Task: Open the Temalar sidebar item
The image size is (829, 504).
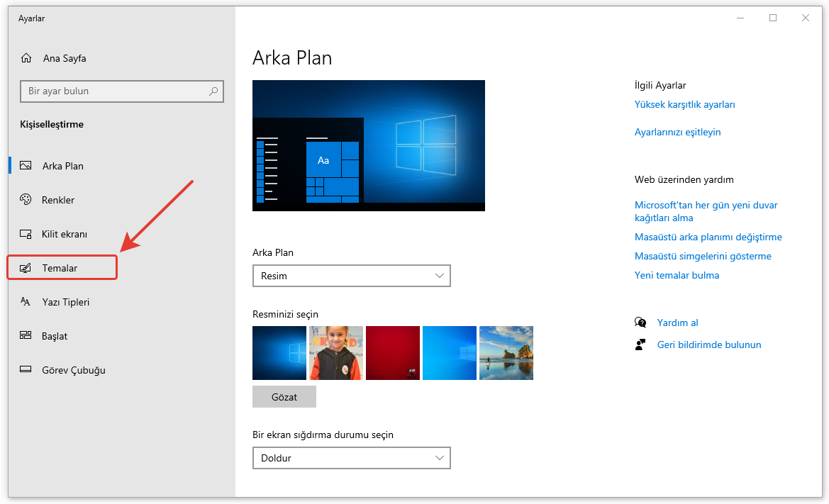Action: tap(60, 268)
